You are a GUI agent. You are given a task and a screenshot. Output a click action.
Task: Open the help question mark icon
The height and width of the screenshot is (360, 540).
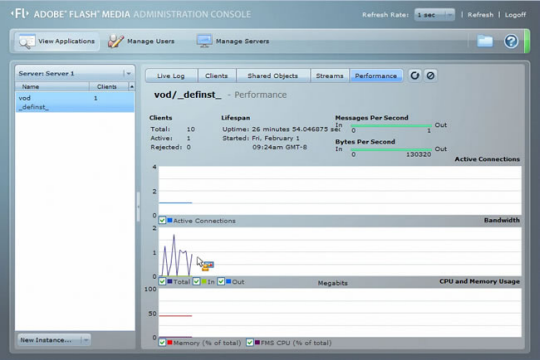(x=511, y=41)
